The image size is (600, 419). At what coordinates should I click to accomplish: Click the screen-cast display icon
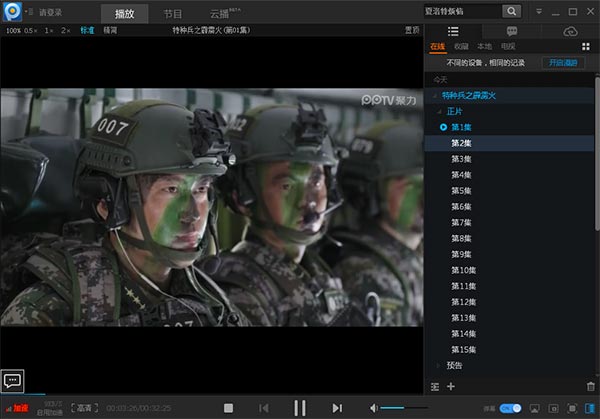pos(535,409)
